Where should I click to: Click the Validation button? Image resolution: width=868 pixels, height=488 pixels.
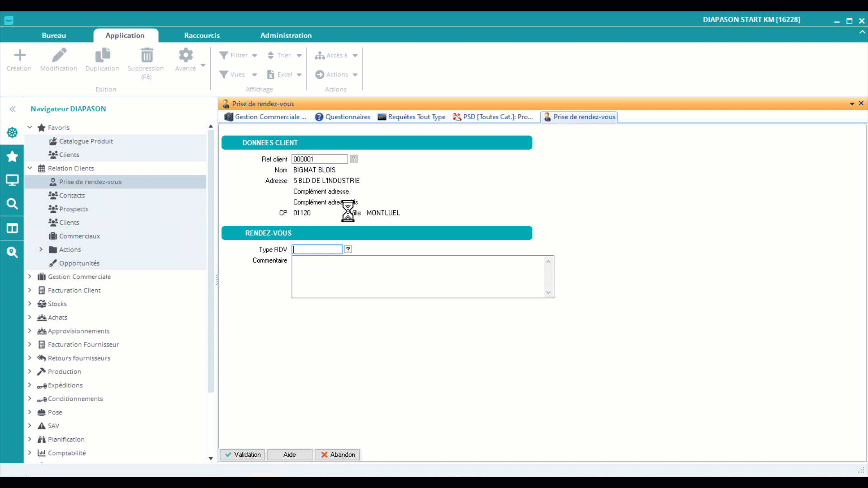243,455
